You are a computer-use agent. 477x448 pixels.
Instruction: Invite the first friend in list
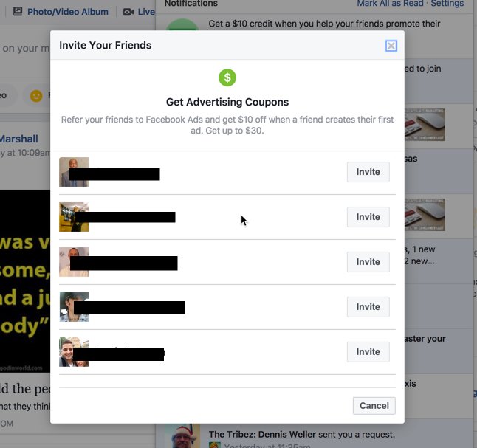click(x=368, y=172)
